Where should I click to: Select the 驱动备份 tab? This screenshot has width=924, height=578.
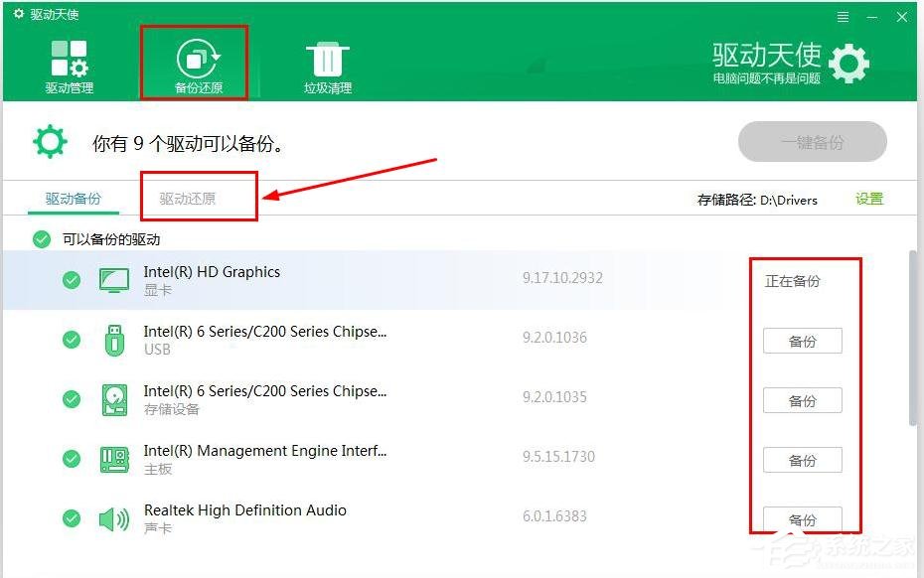click(74, 198)
